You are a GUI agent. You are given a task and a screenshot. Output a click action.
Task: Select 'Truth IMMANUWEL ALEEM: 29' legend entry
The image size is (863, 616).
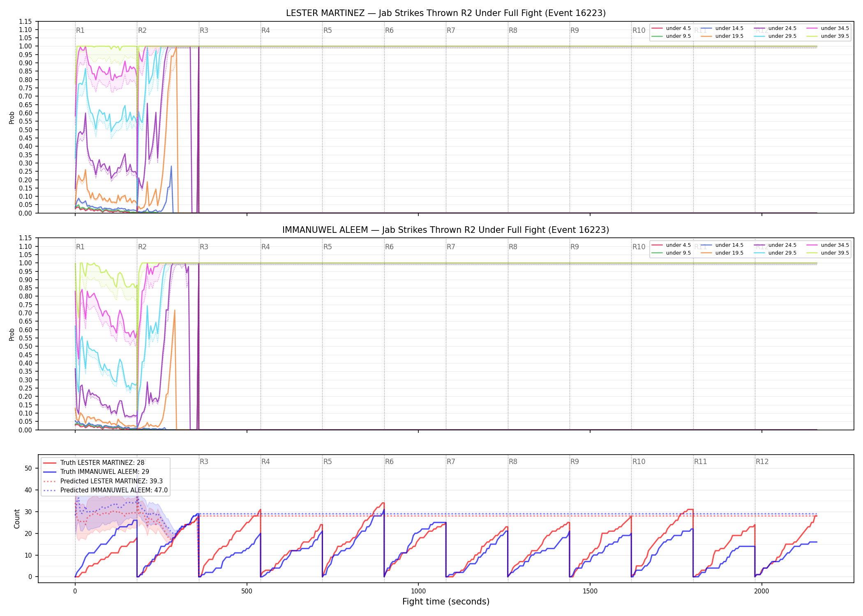click(96, 472)
